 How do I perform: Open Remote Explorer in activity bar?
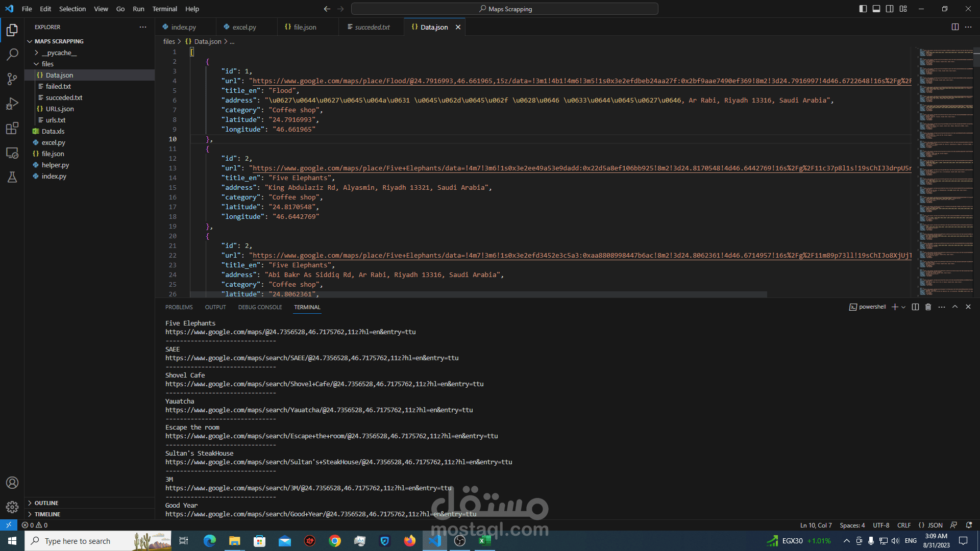[x=12, y=153]
